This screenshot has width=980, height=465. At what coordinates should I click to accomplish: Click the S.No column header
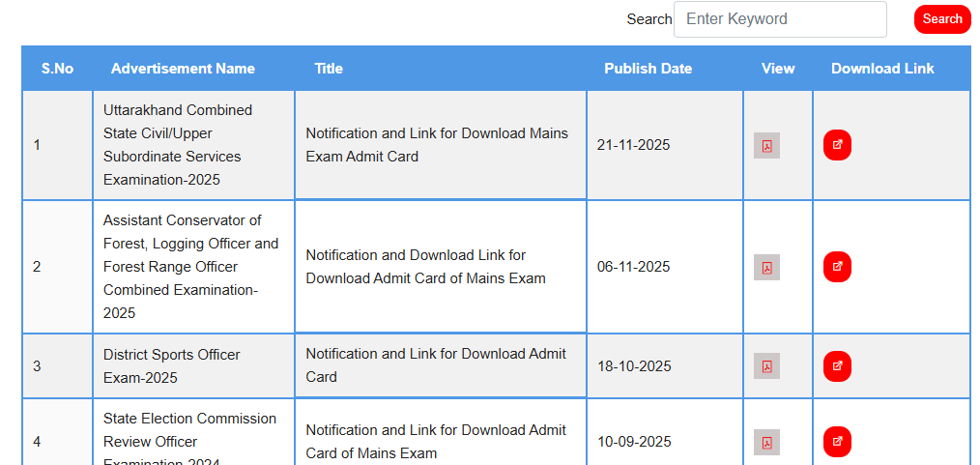[57, 69]
